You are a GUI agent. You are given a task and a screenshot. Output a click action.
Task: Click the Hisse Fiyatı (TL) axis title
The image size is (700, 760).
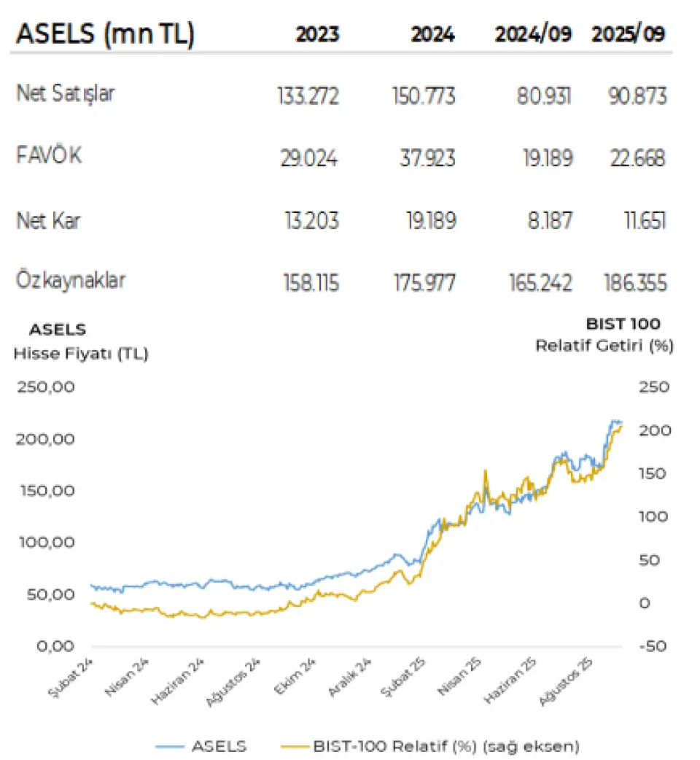(x=81, y=354)
